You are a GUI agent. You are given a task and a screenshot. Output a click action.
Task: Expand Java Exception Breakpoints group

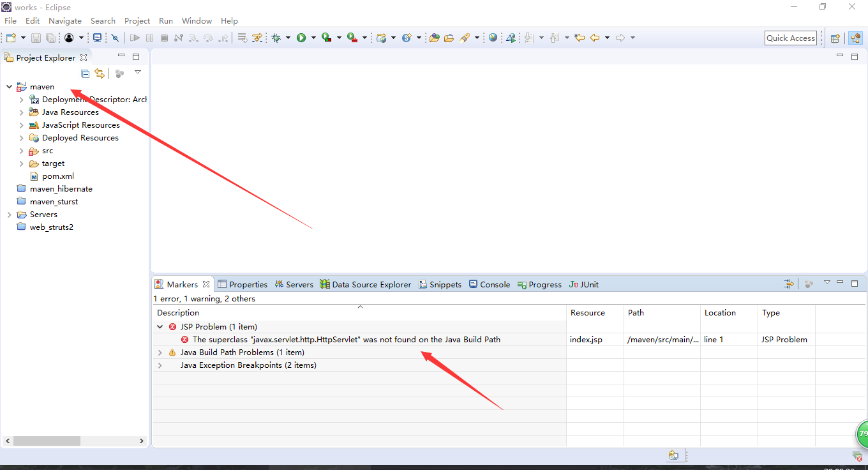click(160, 365)
